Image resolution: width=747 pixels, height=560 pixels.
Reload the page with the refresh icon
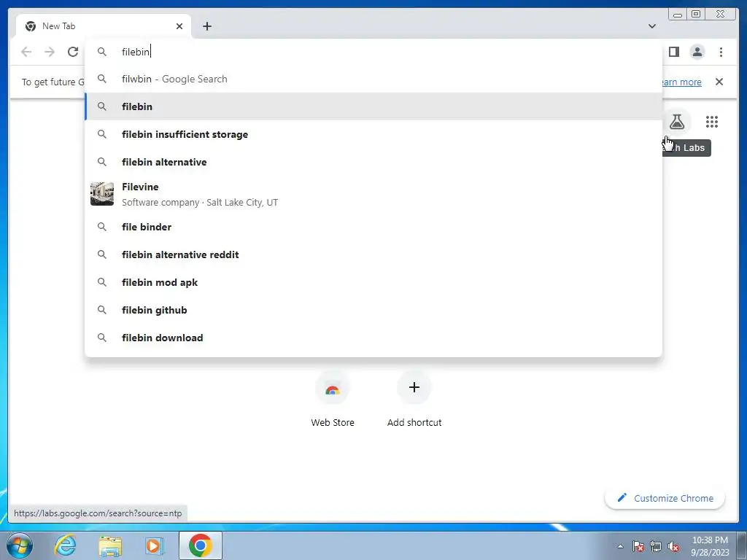tap(73, 52)
